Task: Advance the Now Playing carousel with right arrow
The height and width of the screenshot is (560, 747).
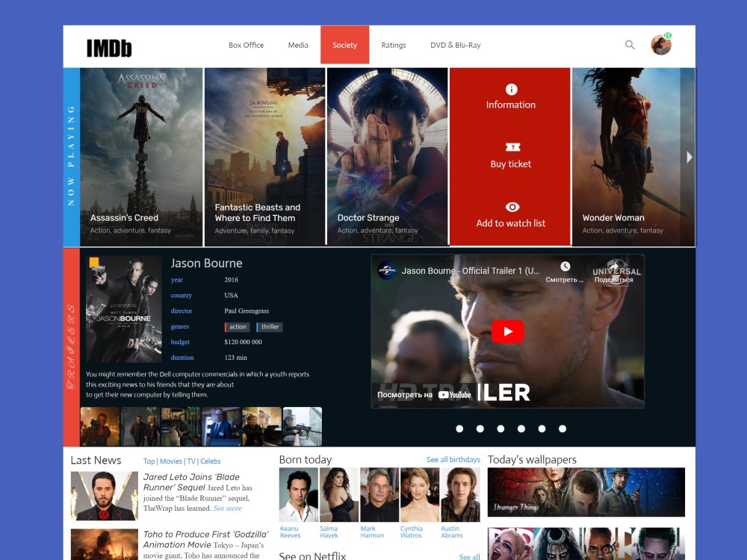Action: [x=689, y=157]
